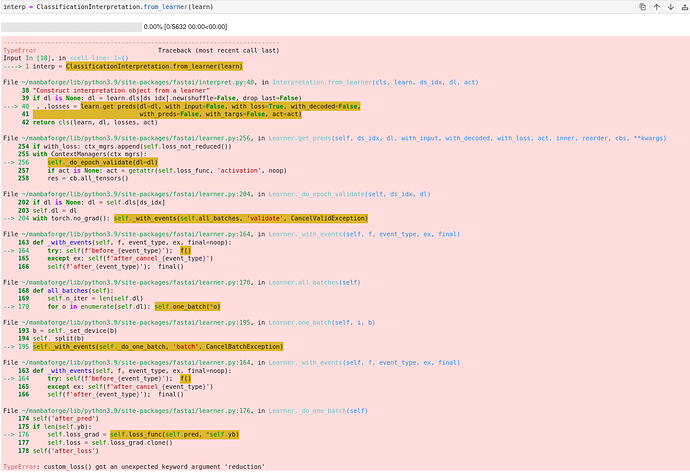Image resolution: width=690 pixels, height=473 pixels.
Task: Click highlighted self.loss_func(self.pred, *self.yb) code
Action: 175,435
